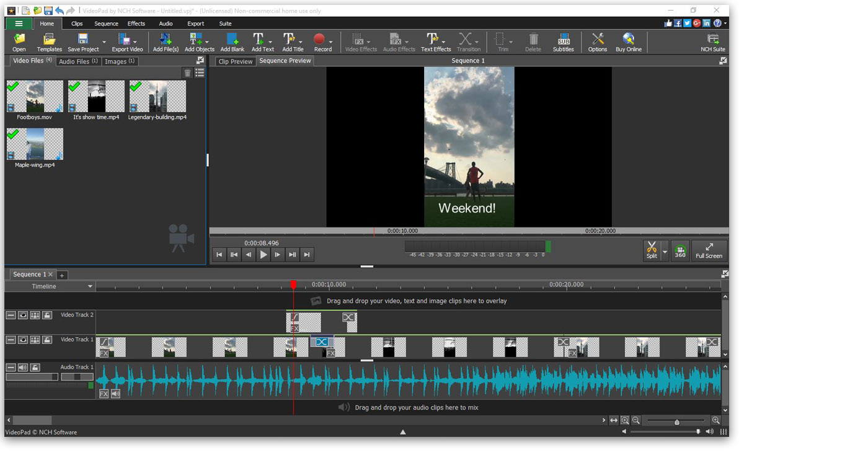Toggle lock on Video Track 1
The image size is (868, 453).
(47, 340)
